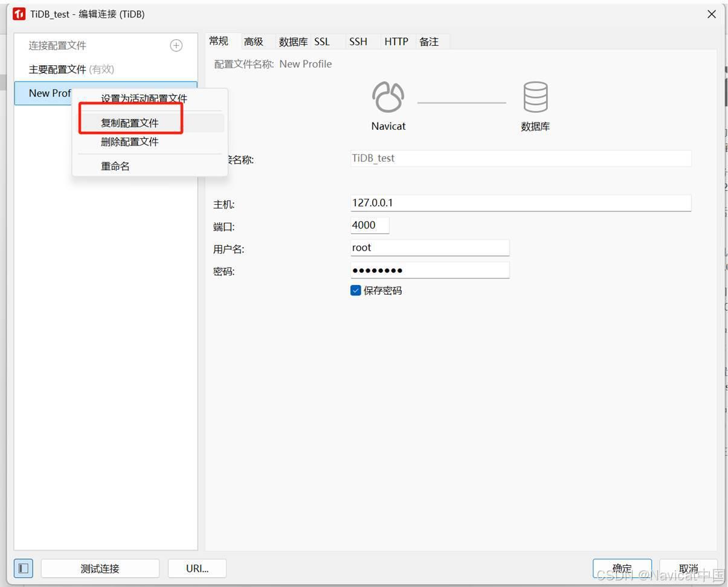Open the HTTP tab
Image resolution: width=728 pixels, height=587 pixels.
(x=396, y=42)
